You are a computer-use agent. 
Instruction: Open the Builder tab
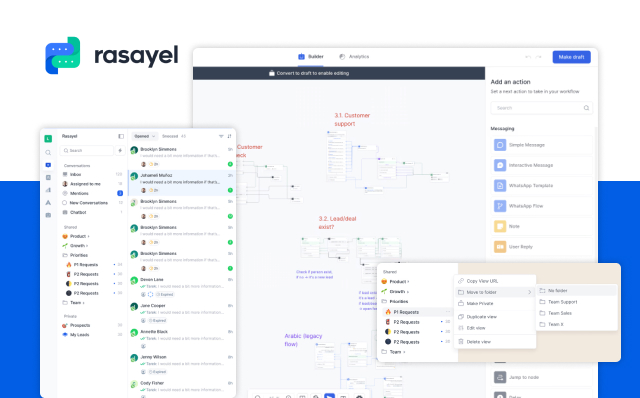coord(311,57)
